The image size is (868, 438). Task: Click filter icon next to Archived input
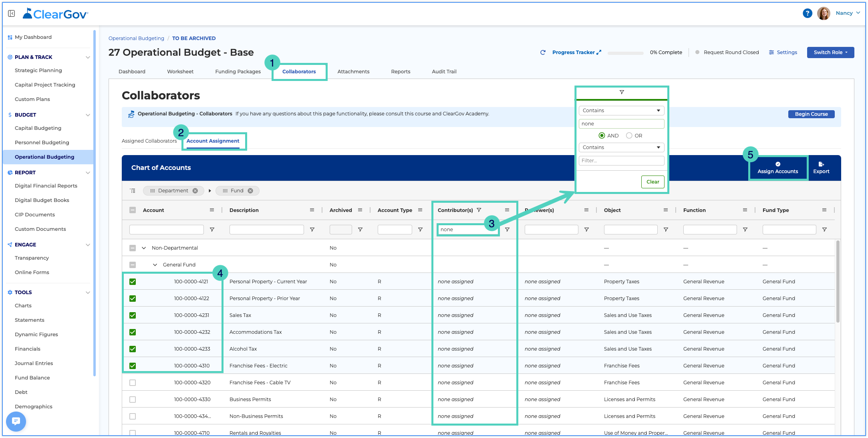point(360,230)
